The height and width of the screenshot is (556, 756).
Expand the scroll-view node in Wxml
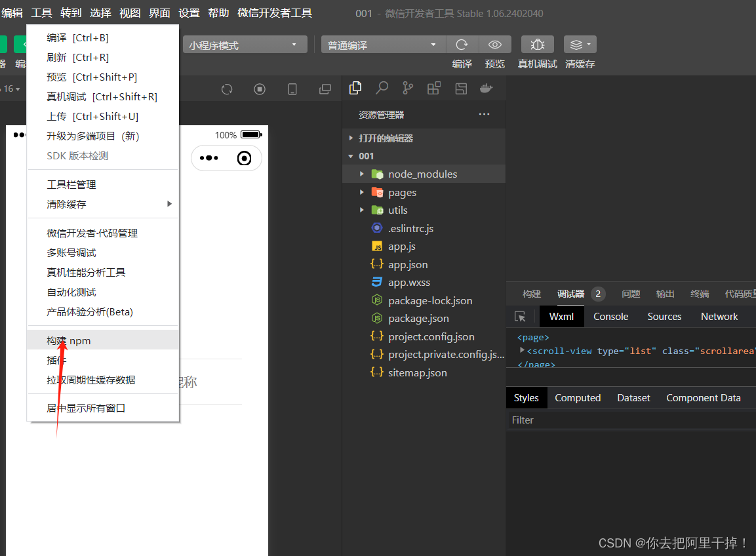pyautogui.click(x=522, y=350)
